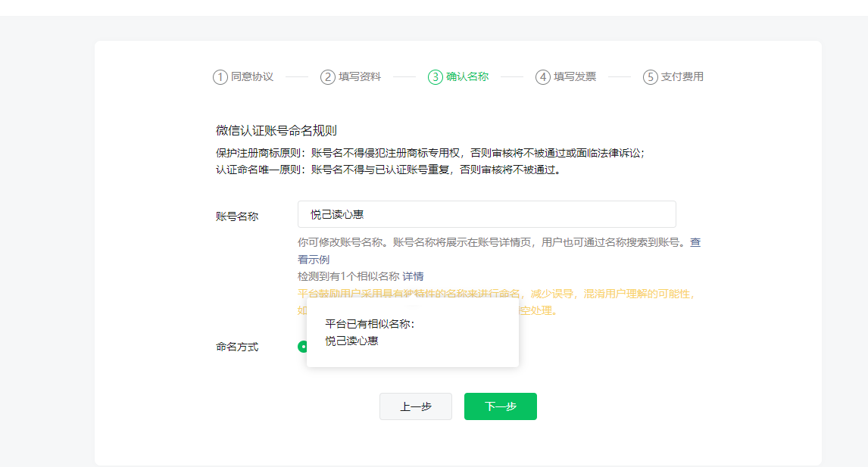Click the 微信认证账号命名规则 heading

[x=276, y=131]
